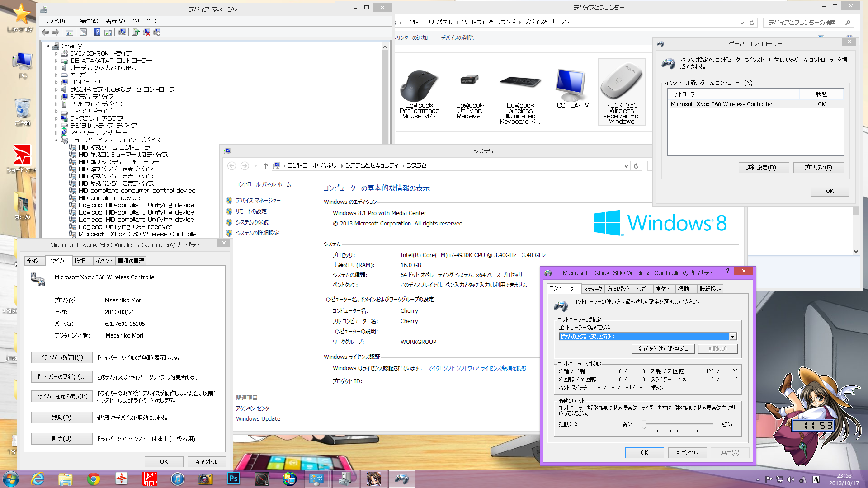Click the プロパティ(P) button in Game Controllers
Image resolution: width=868 pixels, height=488 pixels.
pyautogui.click(x=818, y=168)
